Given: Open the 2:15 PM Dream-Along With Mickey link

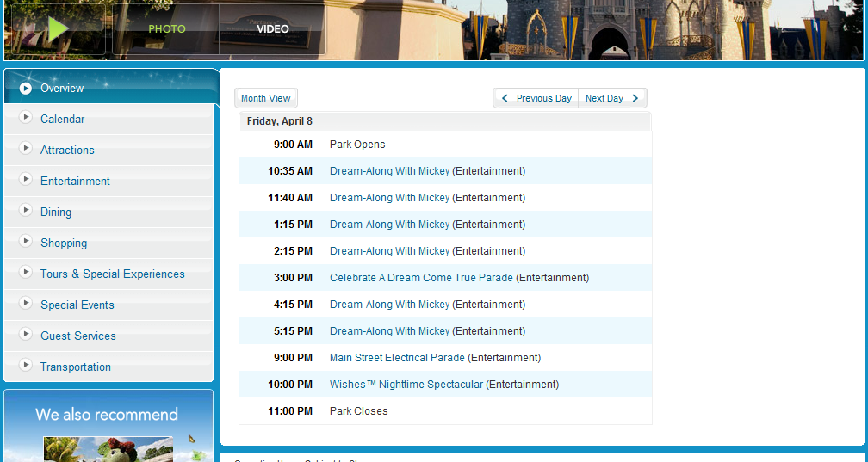Looking at the screenshot, I should pos(390,250).
